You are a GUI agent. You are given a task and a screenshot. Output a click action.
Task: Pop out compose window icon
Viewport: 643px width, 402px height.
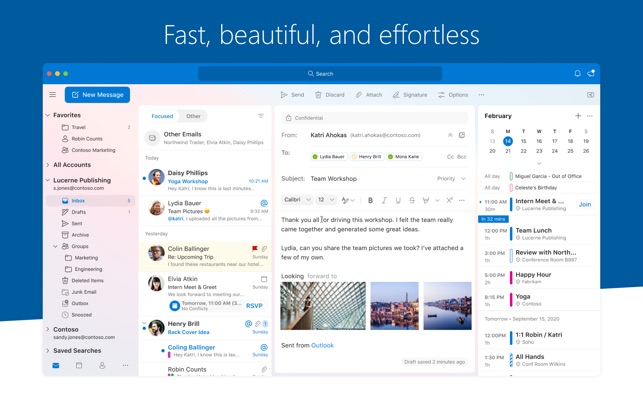click(462, 135)
